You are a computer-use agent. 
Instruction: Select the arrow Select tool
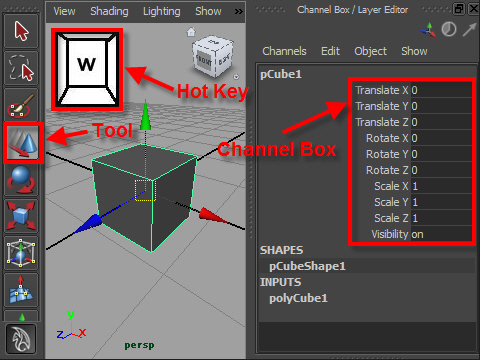click(21, 31)
